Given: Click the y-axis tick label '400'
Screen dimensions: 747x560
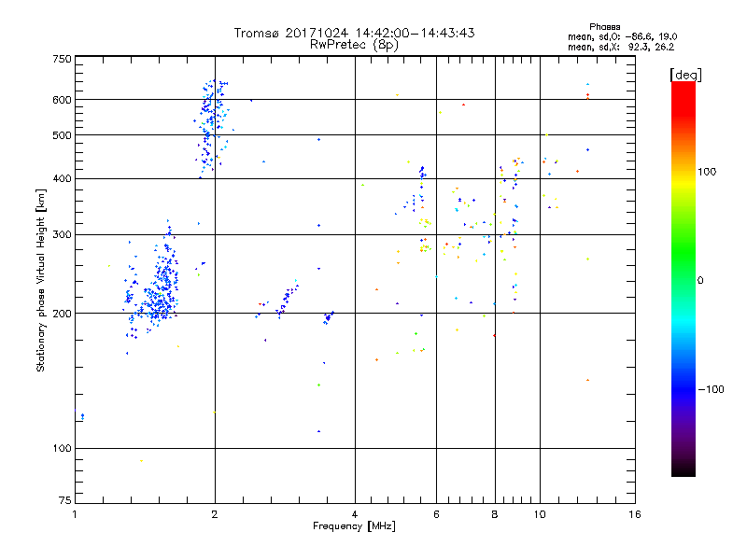Looking at the screenshot, I should click(x=63, y=178).
